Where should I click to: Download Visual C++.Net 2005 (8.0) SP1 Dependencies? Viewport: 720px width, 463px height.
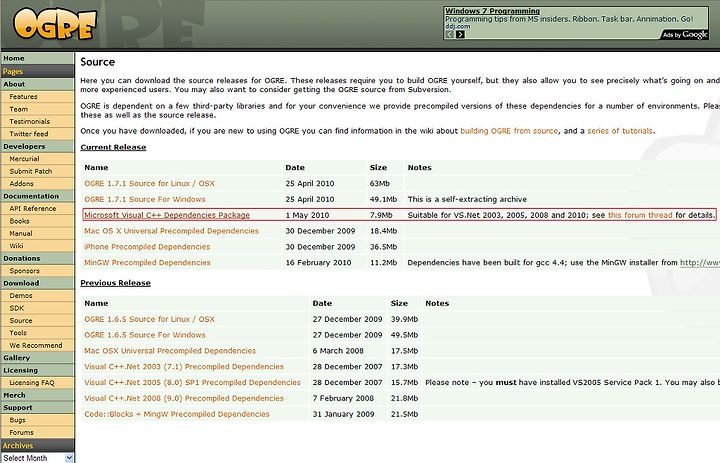[192, 382]
